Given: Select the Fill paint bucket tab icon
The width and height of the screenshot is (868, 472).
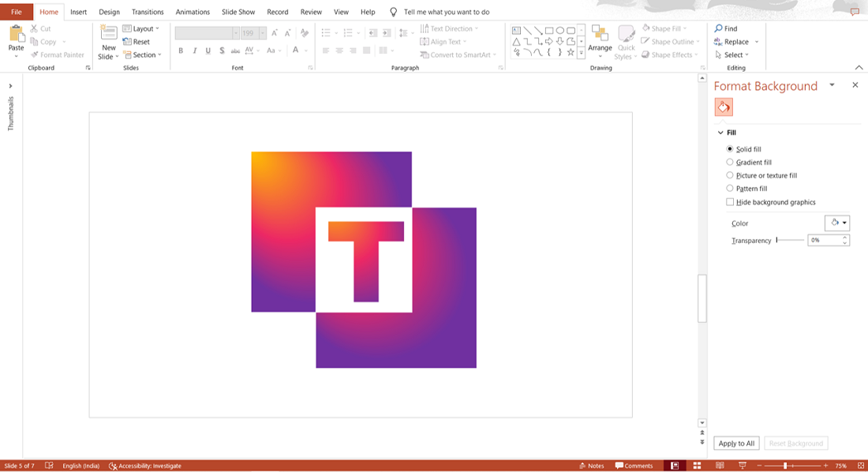Looking at the screenshot, I should tap(724, 107).
